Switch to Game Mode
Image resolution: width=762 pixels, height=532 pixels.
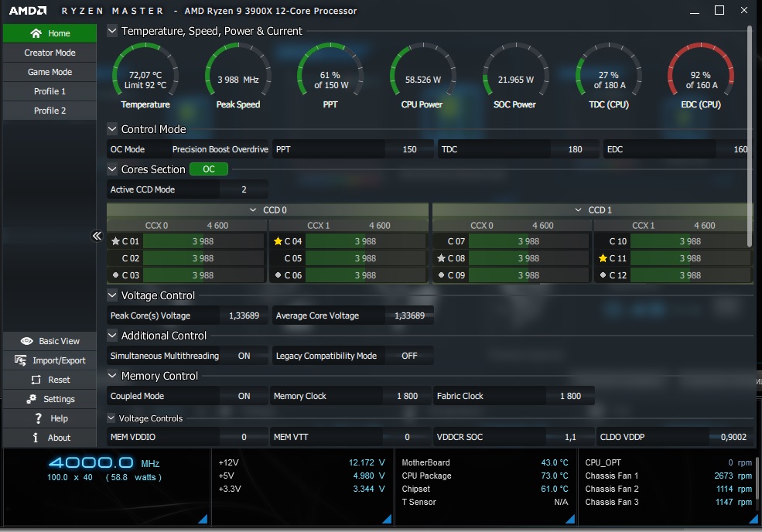coord(50,72)
